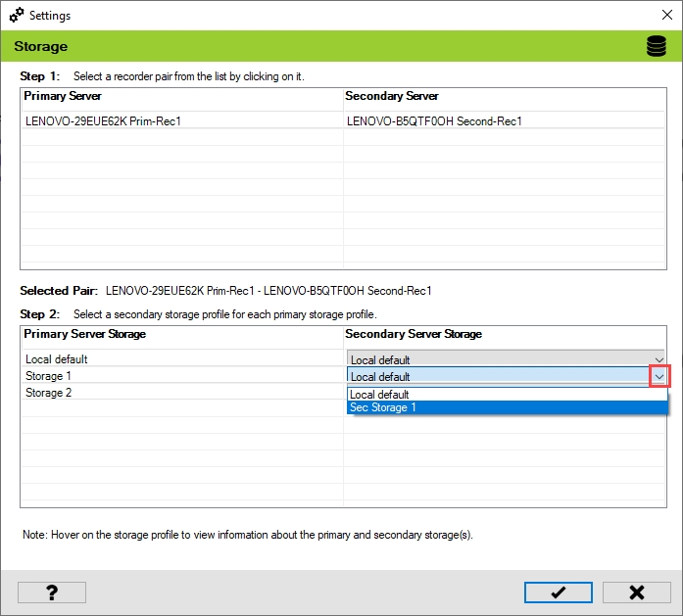683x616 pixels.
Task: Click the Settings gear icon in title bar
Action: pyautogui.click(x=17, y=16)
